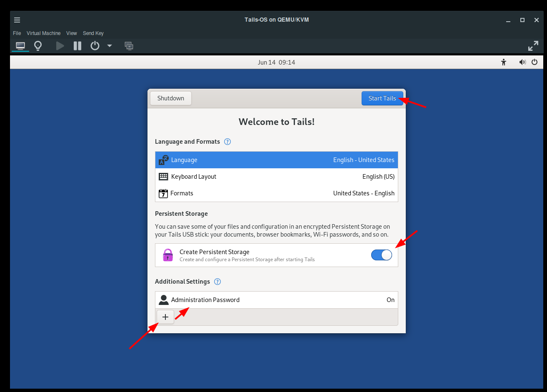Open help for Language and Formats

tap(227, 142)
